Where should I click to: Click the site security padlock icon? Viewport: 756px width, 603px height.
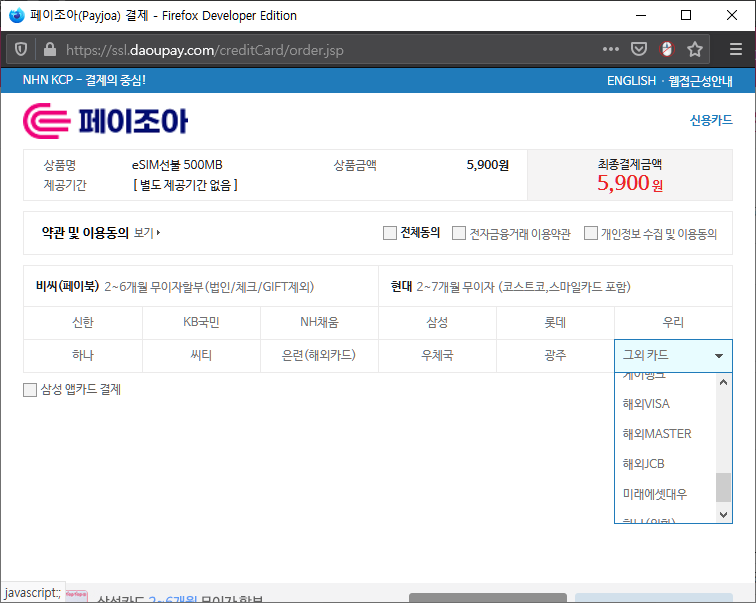pos(50,49)
